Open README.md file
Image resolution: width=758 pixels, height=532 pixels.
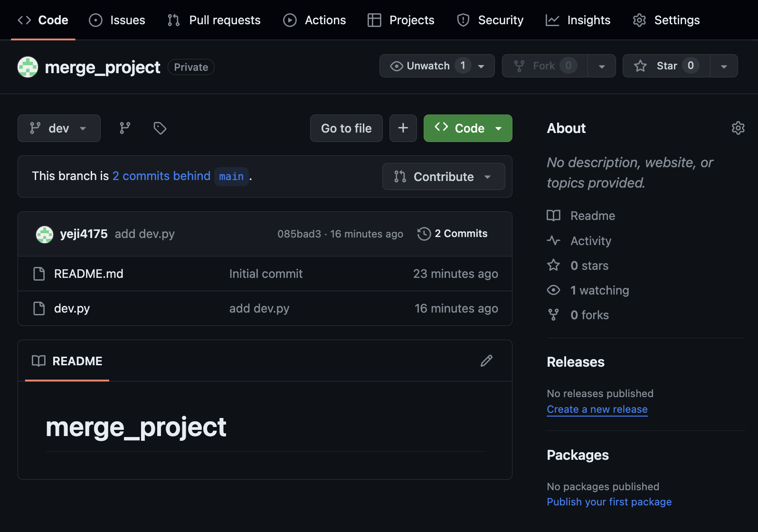89,274
